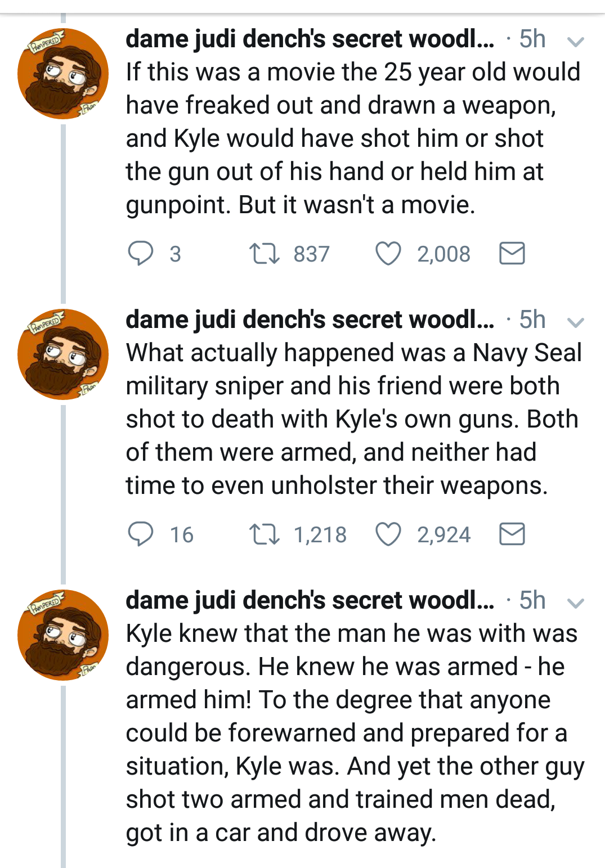Open the third tweet's 5h timestamp
The height and width of the screenshot is (868, 605).
pyautogui.click(x=532, y=600)
